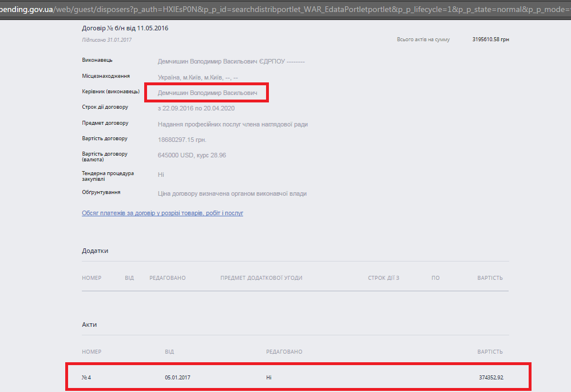This screenshot has width=571, height=392.
Task: Click the 'СТРОК ДІЇ З' column header
Action: coord(383,278)
